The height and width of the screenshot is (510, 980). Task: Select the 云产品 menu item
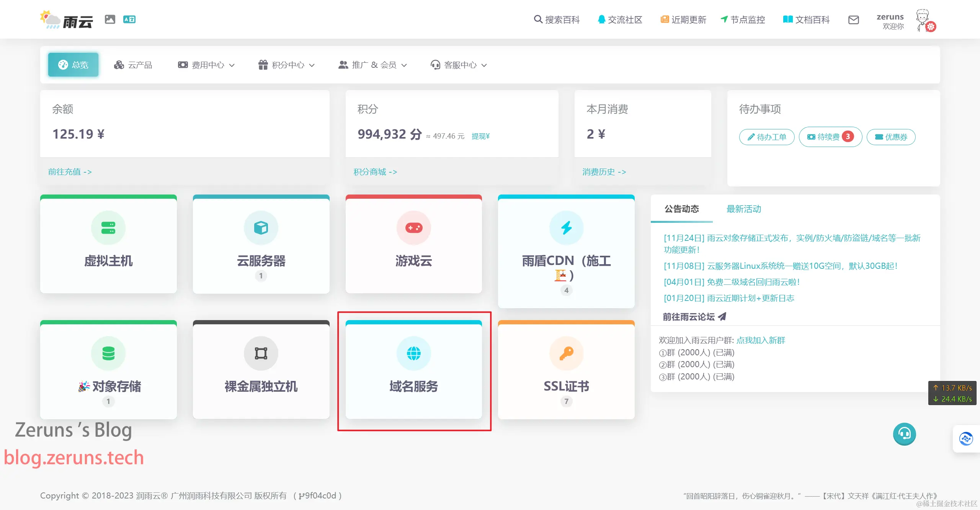coord(133,65)
